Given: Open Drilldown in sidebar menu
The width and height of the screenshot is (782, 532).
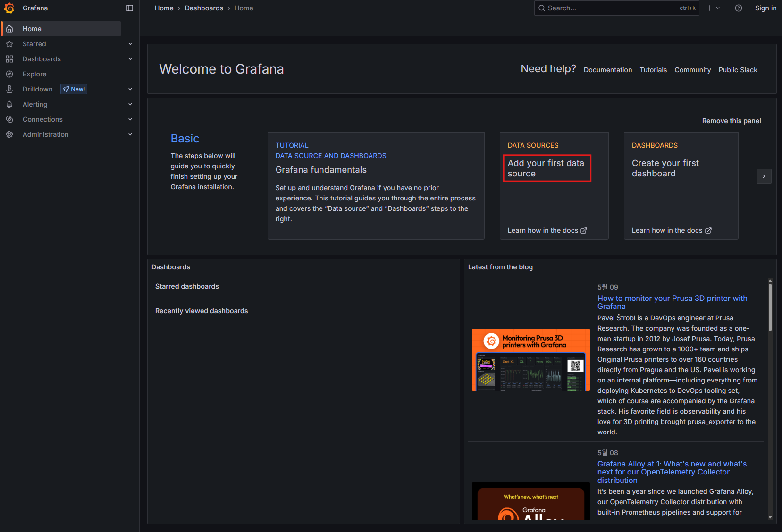Looking at the screenshot, I should (38, 89).
